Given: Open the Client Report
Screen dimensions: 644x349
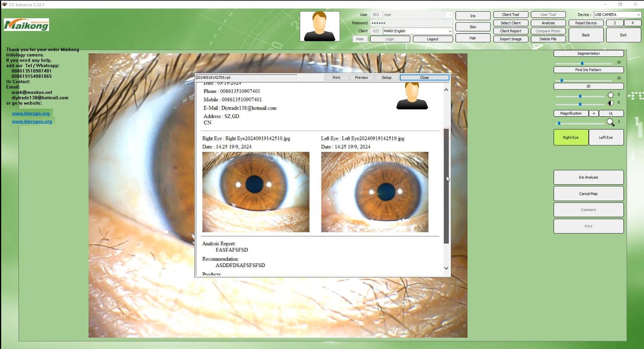Looking at the screenshot, I should [511, 31].
